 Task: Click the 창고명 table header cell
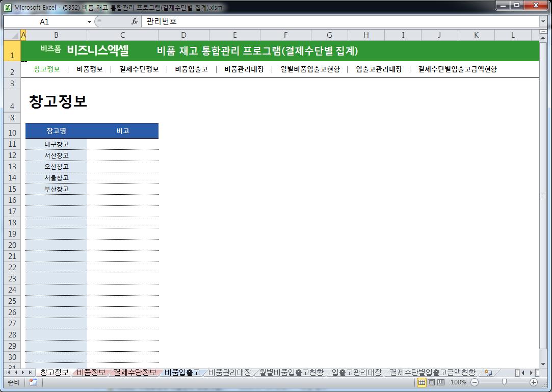click(x=57, y=130)
